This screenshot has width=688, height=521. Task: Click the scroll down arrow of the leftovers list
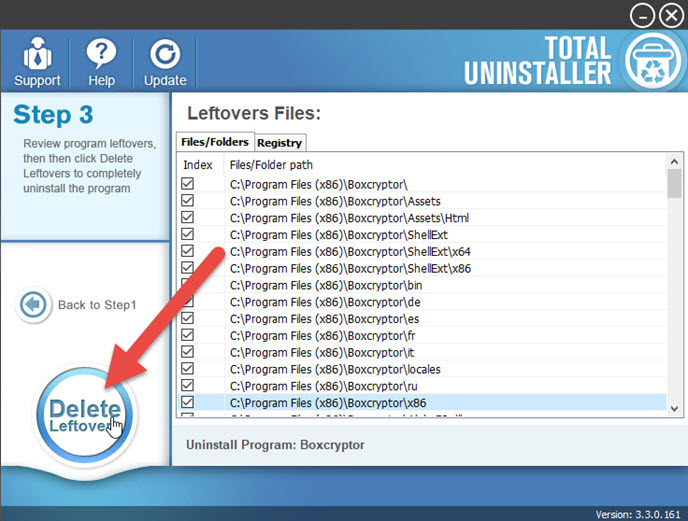[x=674, y=409]
